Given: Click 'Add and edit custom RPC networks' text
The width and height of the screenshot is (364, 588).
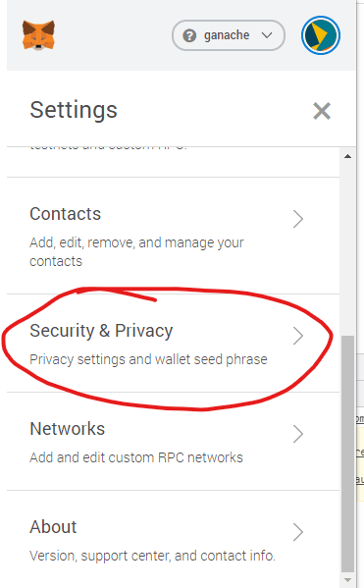Looking at the screenshot, I should click(136, 457).
